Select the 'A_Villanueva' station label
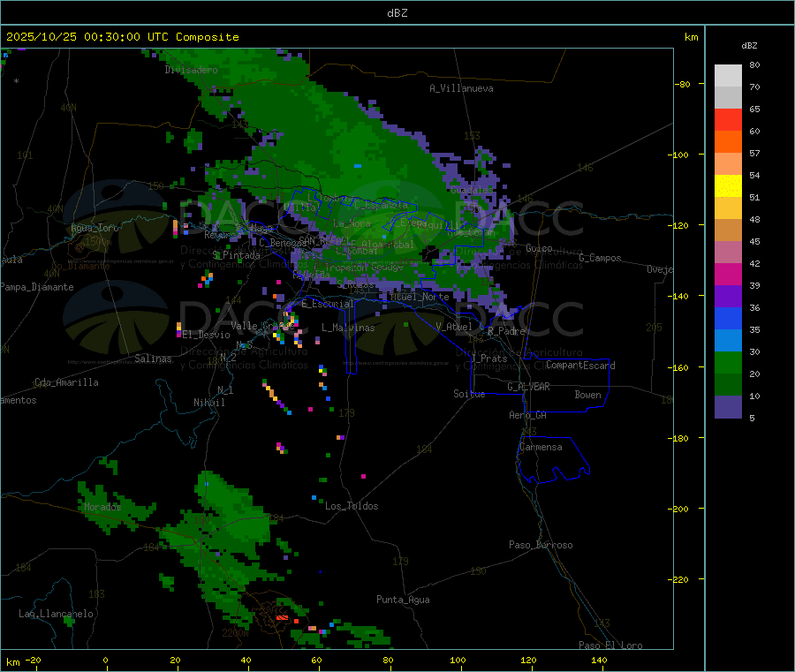This screenshot has height=672, width=795. click(461, 88)
